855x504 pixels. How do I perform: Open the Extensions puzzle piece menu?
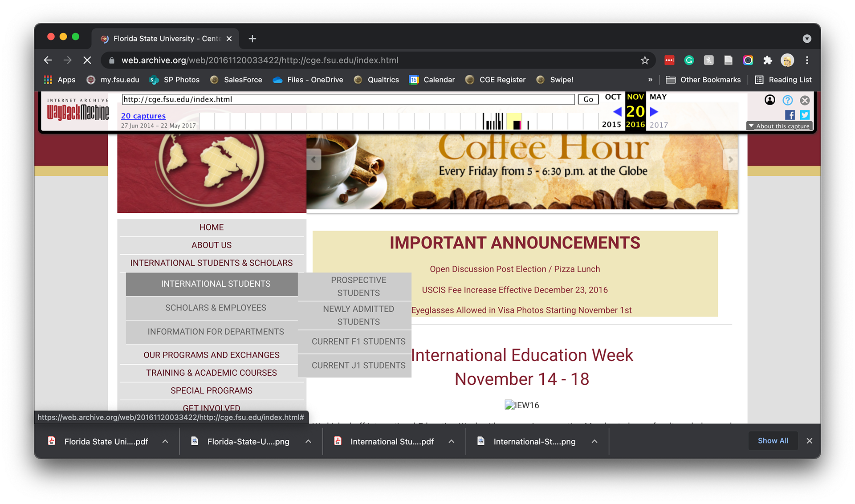click(x=767, y=60)
